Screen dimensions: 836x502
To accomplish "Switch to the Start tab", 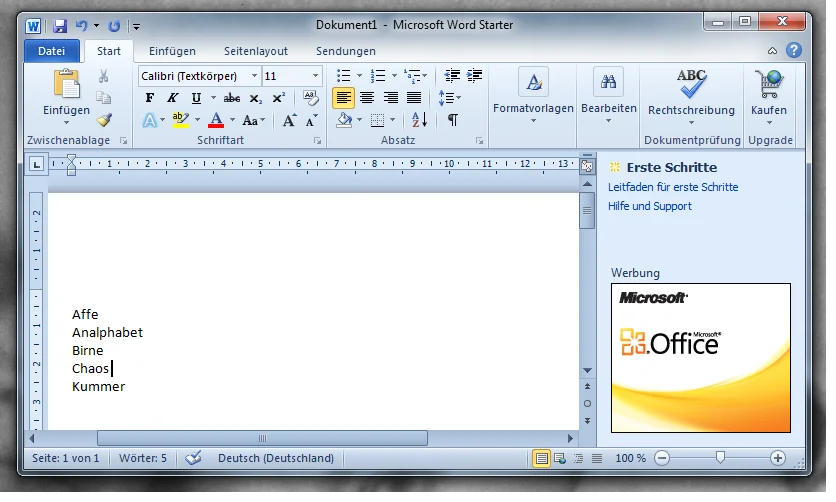I will coord(109,51).
